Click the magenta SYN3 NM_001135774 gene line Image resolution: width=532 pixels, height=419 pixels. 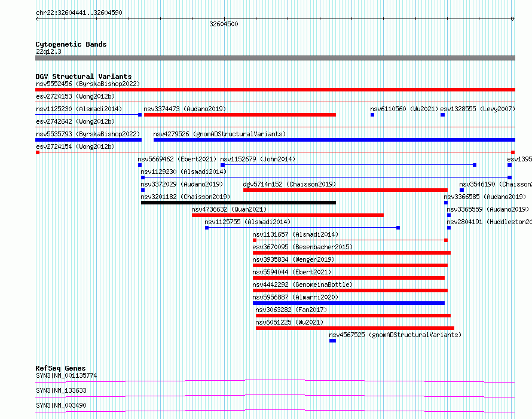tap(275, 381)
